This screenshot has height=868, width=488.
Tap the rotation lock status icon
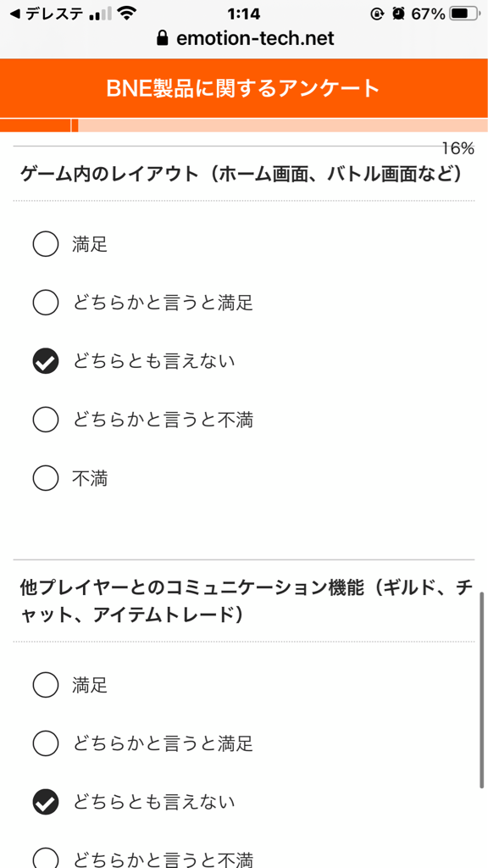pyautogui.click(x=377, y=14)
